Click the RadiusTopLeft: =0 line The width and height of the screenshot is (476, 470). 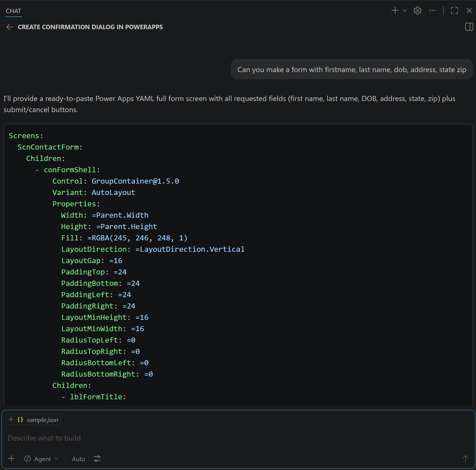pyautogui.click(x=98, y=340)
